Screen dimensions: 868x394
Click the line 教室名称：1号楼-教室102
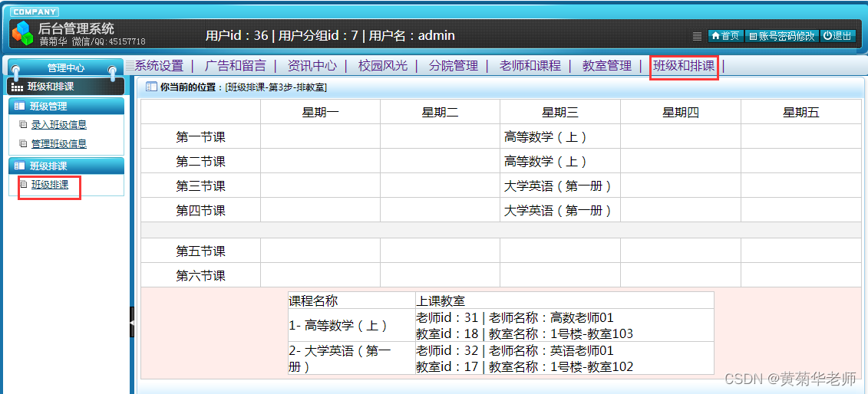[561, 367]
